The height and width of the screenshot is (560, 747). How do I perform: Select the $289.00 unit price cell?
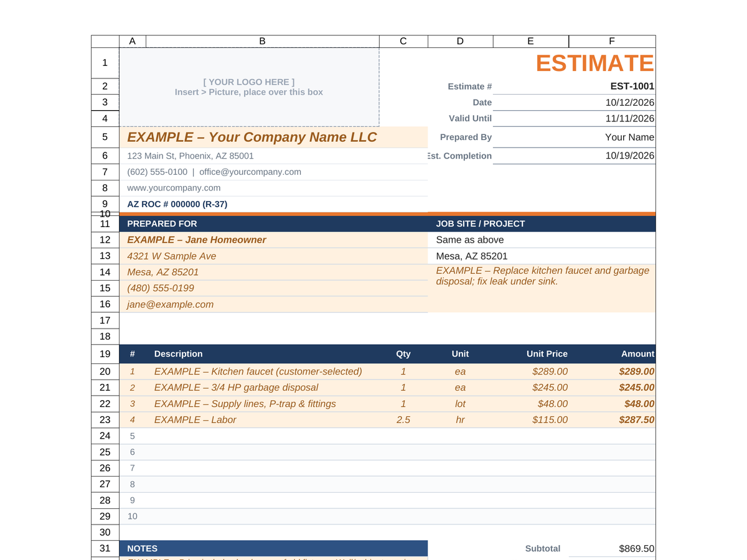tap(530, 371)
